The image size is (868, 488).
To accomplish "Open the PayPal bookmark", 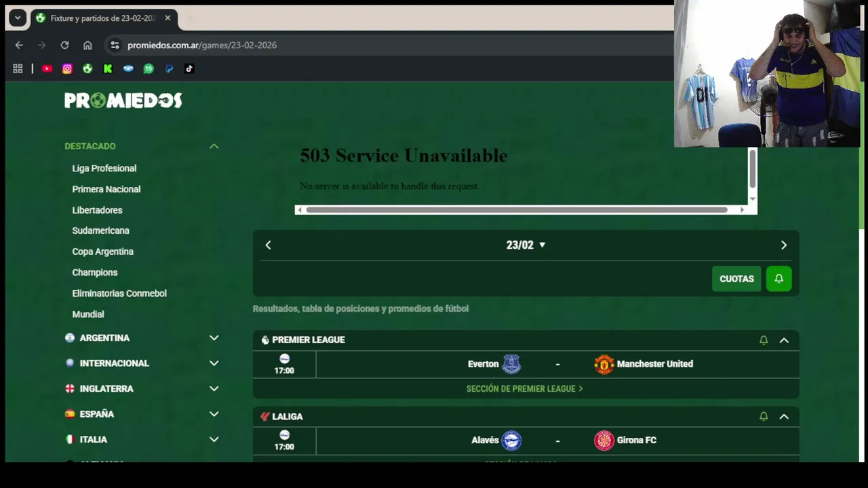I will tap(169, 68).
